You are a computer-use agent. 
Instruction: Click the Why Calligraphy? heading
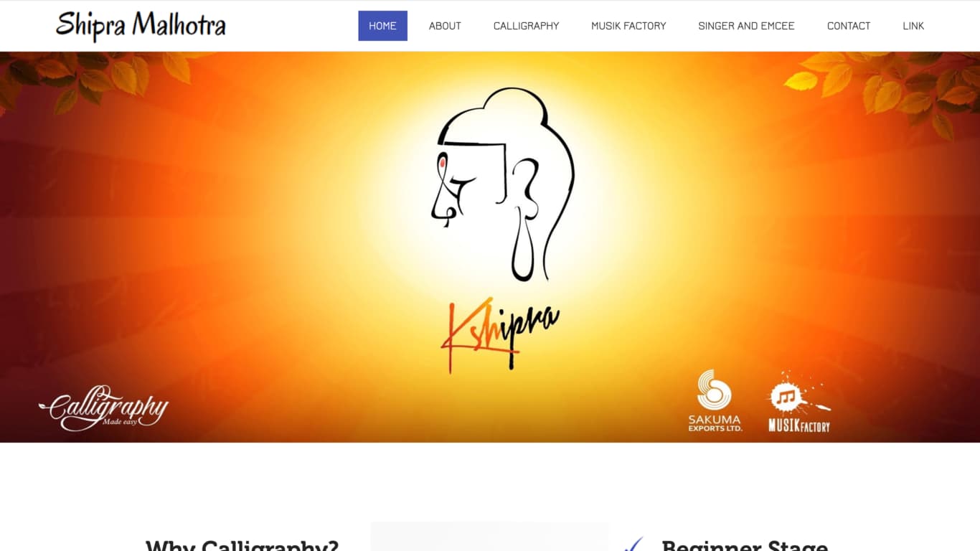click(242, 545)
